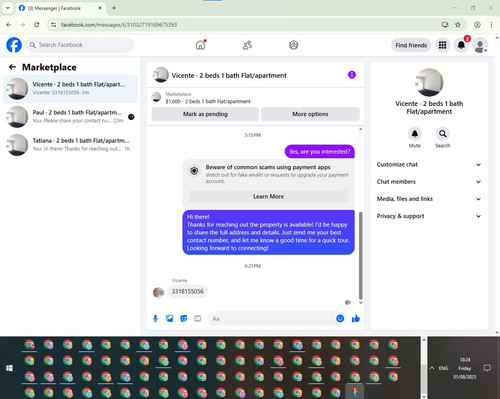Open the account profile avatar menu
Screen dimensions: 500x399
[x=480, y=45]
